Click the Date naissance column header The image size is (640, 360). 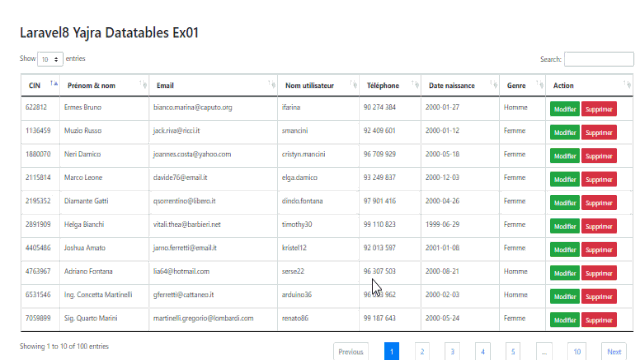(460, 85)
